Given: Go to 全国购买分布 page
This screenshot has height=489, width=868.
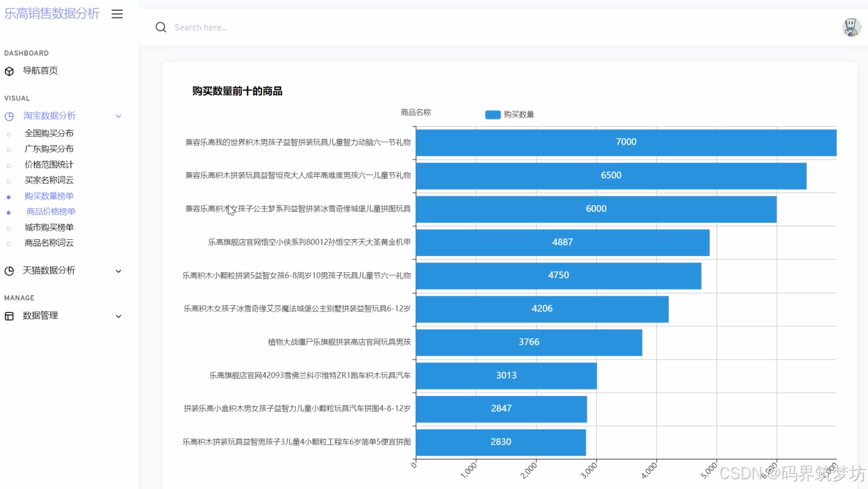Looking at the screenshot, I should [x=49, y=133].
